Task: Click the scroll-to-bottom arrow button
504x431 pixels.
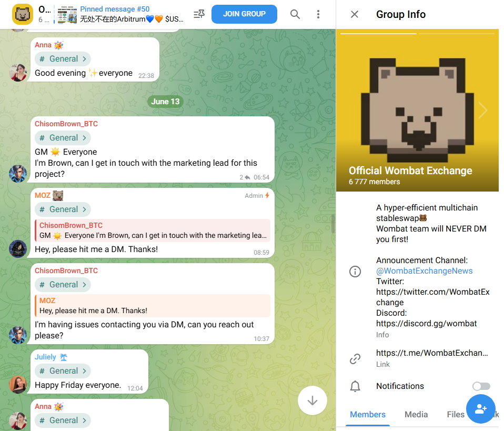Action: pyautogui.click(x=313, y=401)
